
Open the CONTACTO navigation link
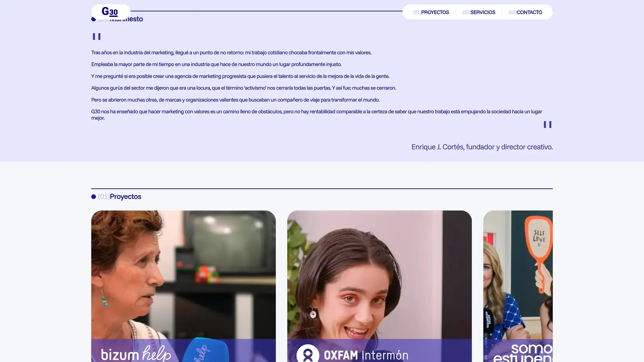click(x=525, y=12)
